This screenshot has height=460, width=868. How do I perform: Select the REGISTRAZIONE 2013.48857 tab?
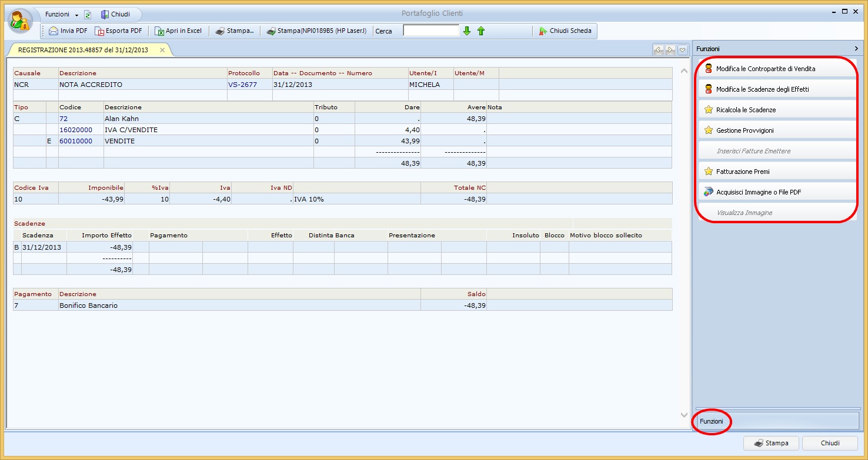[x=83, y=50]
